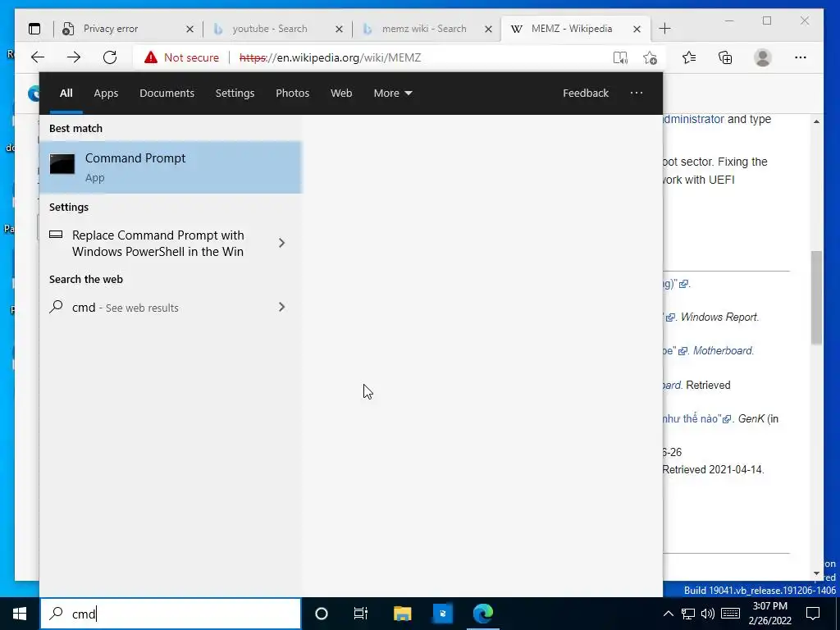
Task: Open the Edge profile avatar
Action: tap(762, 57)
